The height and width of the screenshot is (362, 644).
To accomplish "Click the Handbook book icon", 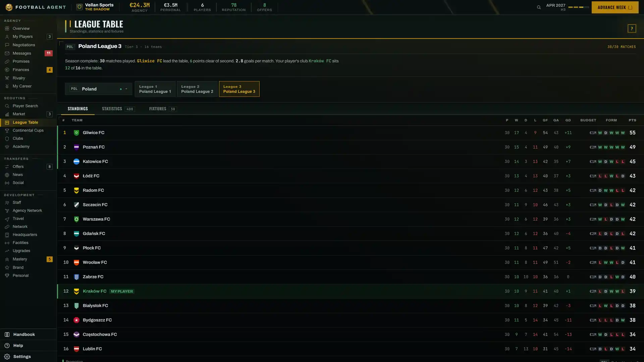I will 7,335.
